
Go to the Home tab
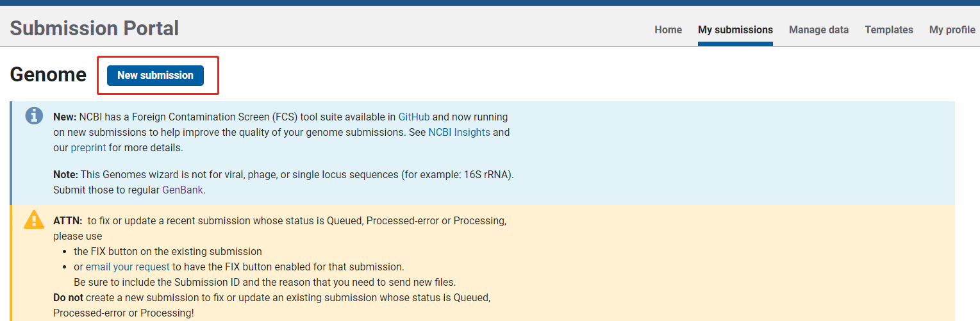click(668, 29)
